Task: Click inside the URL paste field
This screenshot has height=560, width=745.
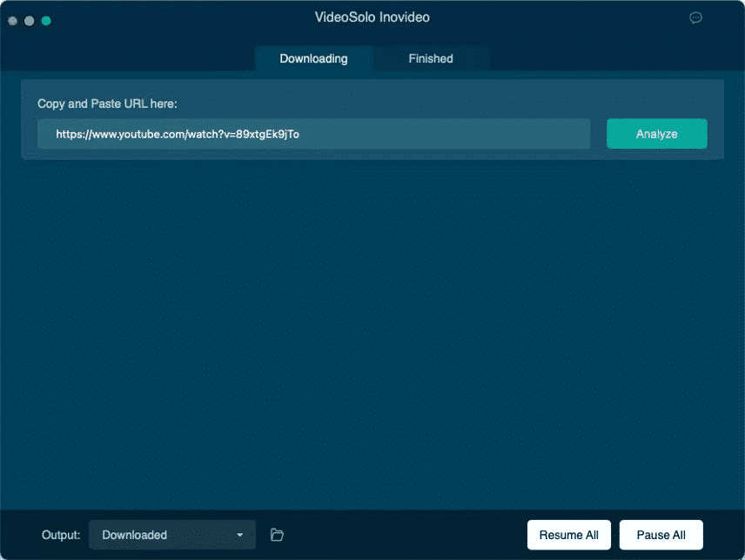Action: point(314,134)
